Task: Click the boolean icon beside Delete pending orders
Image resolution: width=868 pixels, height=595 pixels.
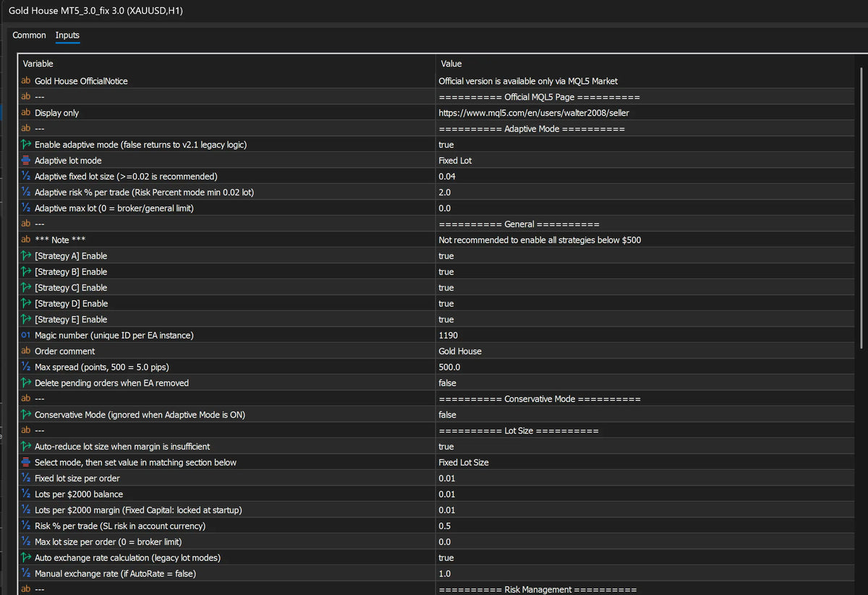Action: [x=26, y=384]
